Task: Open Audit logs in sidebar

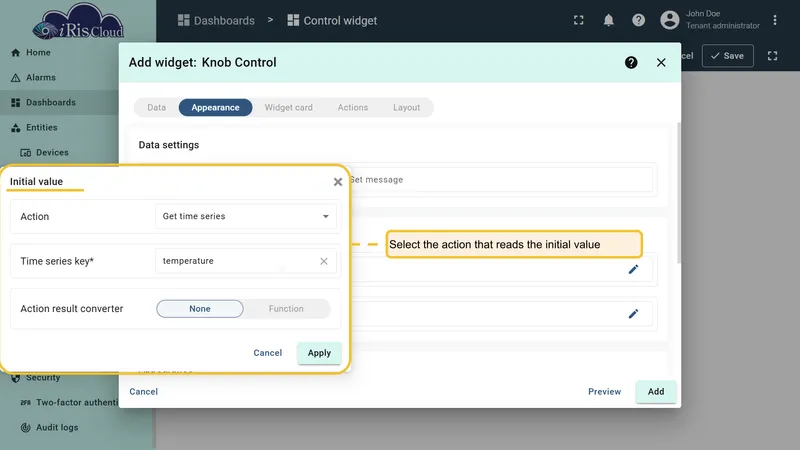Action: [59, 428]
